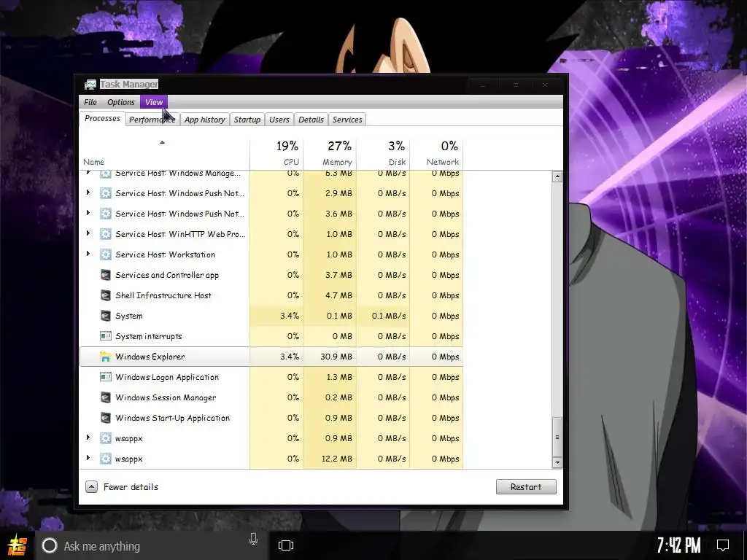The width and height of the screenshot is (747, 560).
Task: Click the Shell Infrastructure Host icon
Action: pyautogui.click(x=105, y=295)
